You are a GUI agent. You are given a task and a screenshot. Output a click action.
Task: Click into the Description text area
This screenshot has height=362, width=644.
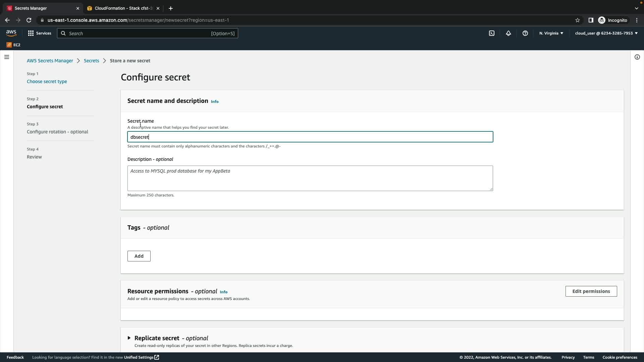[x=310, y=178]
